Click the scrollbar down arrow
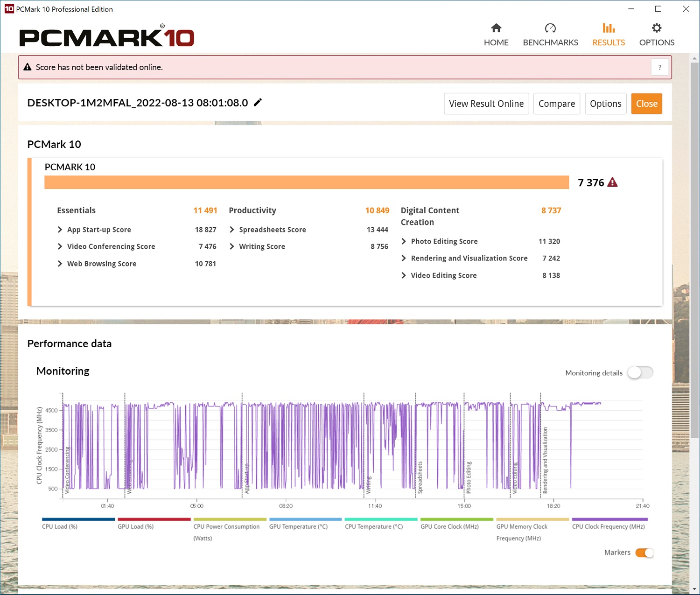 (694, 588)
